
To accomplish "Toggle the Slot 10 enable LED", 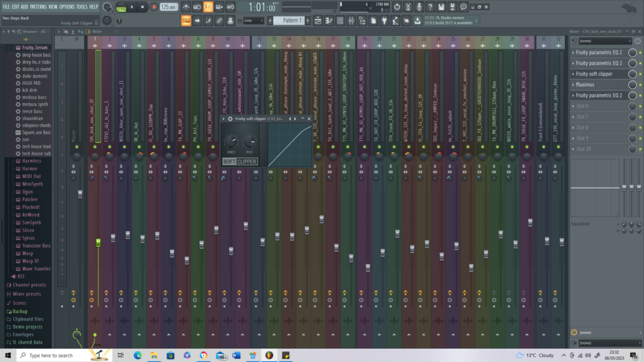I will point(640,150).
